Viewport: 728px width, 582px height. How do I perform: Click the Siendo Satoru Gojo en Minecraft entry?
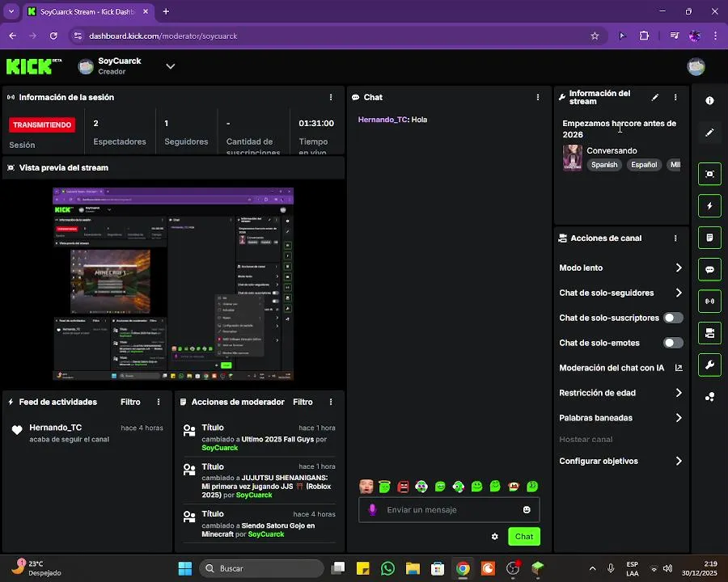click(x=258, y=529)
